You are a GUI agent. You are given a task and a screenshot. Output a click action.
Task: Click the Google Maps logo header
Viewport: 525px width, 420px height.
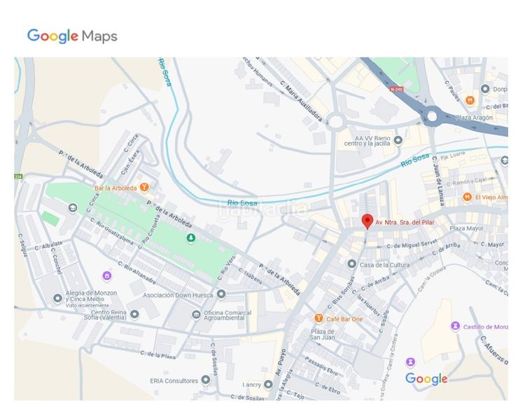tap(72, 36)
